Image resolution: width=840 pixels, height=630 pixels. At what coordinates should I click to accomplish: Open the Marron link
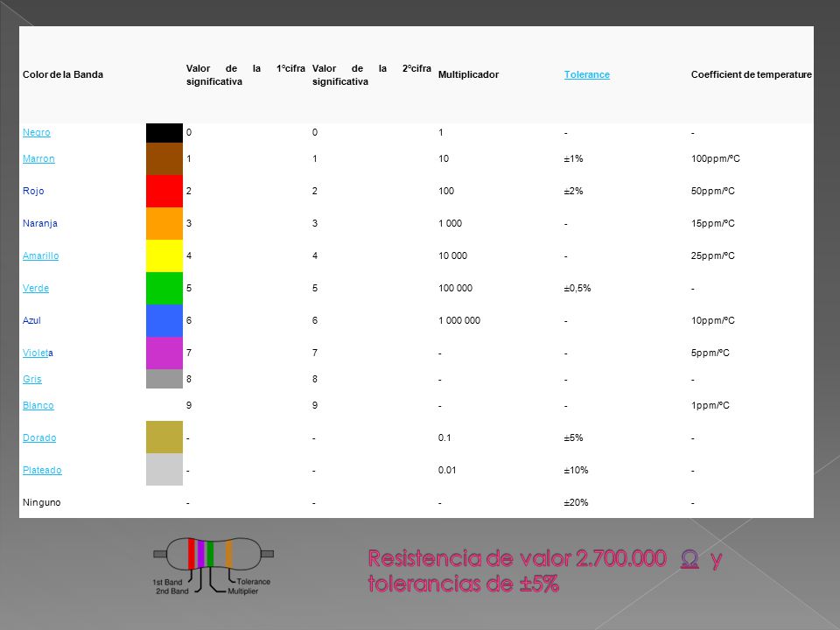[x=38, y=158]
